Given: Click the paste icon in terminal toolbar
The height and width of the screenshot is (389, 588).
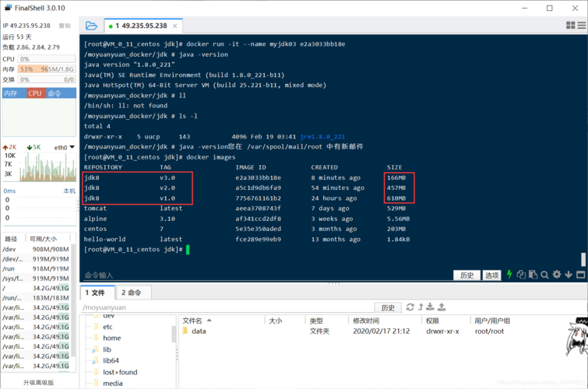Looking at the screenshot, I should 533,275.
